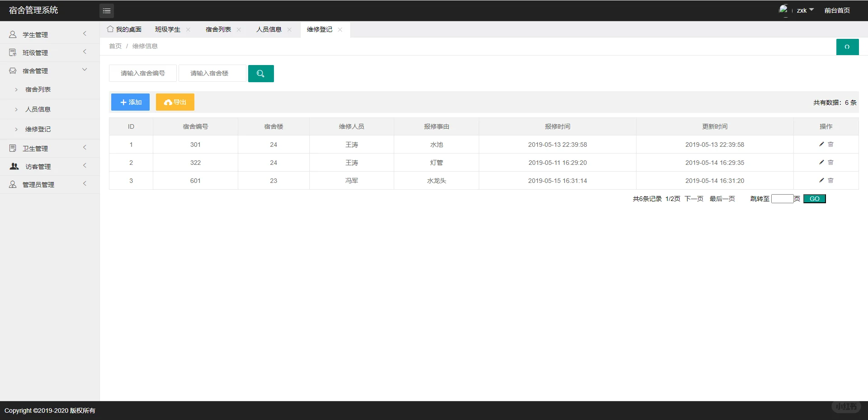
Task: Delete record 322 using the trash icon
Action: click(x=830, y=163)
